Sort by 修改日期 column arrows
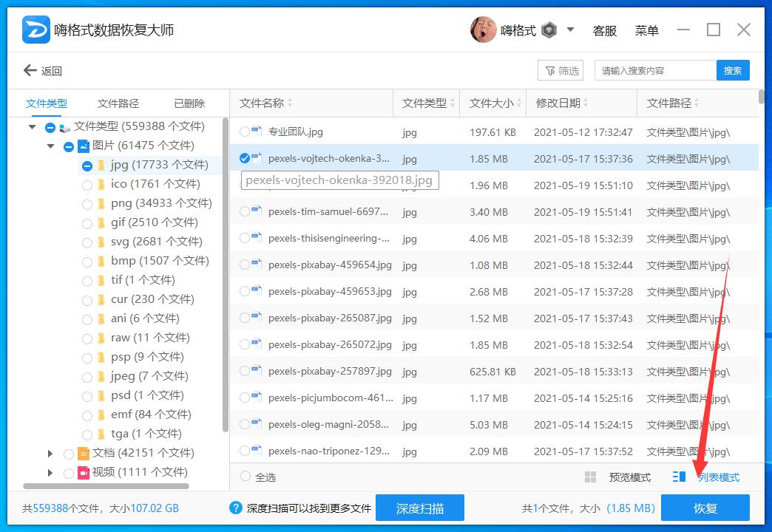Image resolution: width=772 pixels, height=532 pixels. pos(586,103)
